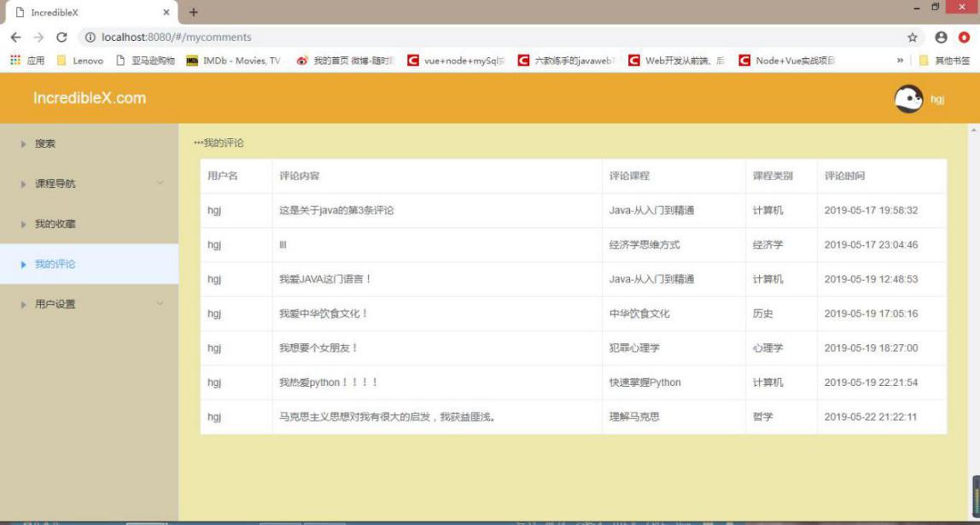Viewport: 980px width, 525px height.
Task: Click the hgj username in header
Action: 937,99
